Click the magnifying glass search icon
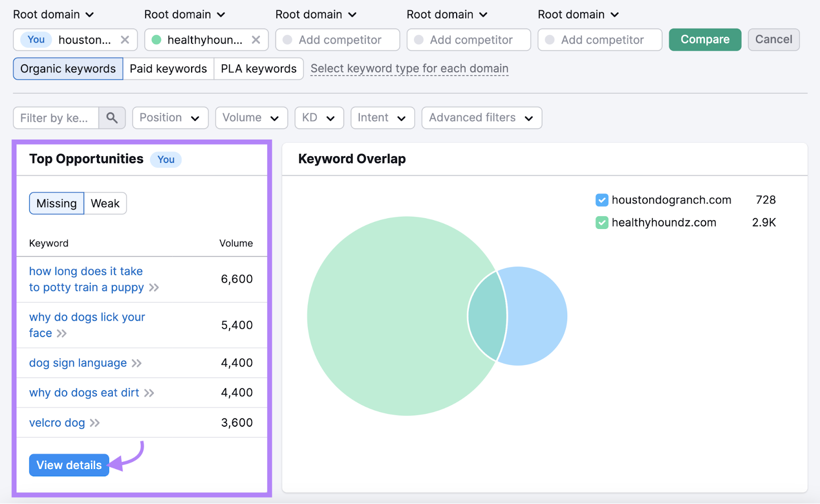The width and height of the screenshot is (820, 504). coord(112,118)
